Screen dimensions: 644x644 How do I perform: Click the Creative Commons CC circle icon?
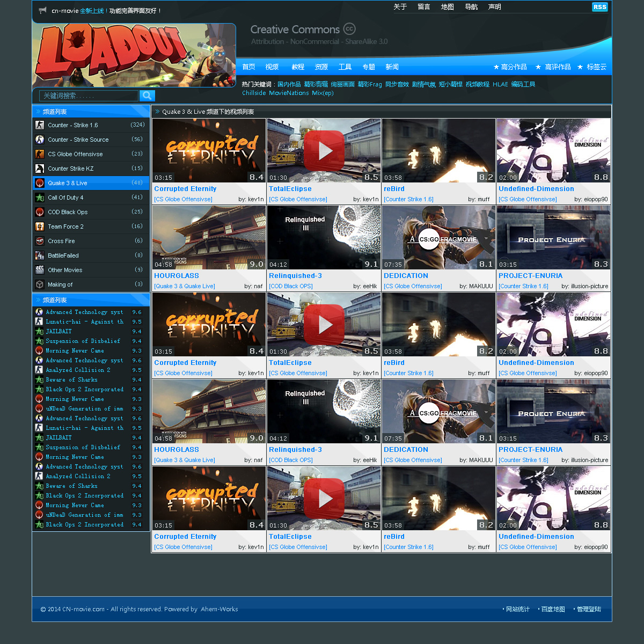(349, 29)
